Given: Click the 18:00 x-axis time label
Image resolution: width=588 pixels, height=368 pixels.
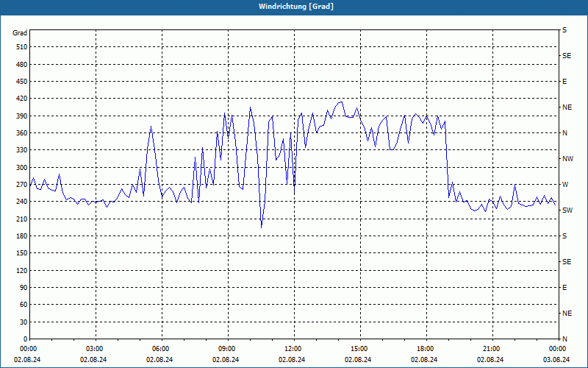Looking at the screenshot, I should pos(424,349).
